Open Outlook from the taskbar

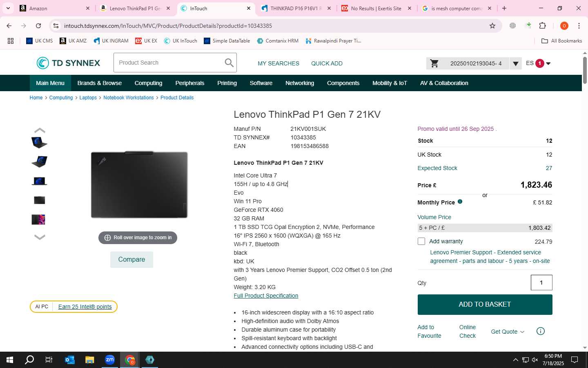tap(70, 360)
